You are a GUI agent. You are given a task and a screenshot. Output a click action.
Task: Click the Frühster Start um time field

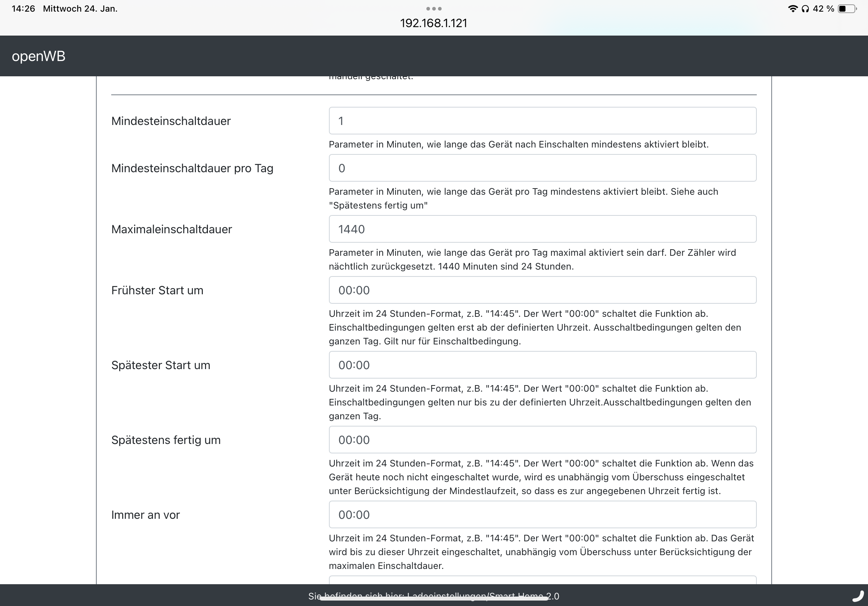click(542, 290)
